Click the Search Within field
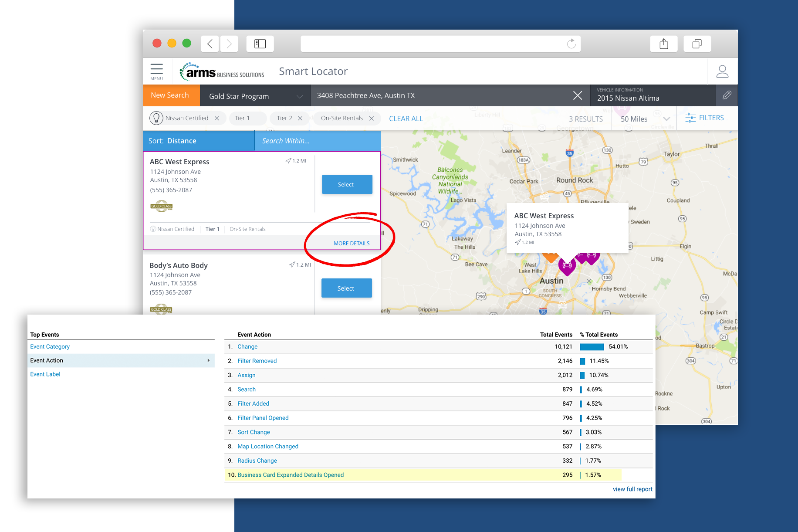Viewport: 798px width, 532px height. coord(318,141)
